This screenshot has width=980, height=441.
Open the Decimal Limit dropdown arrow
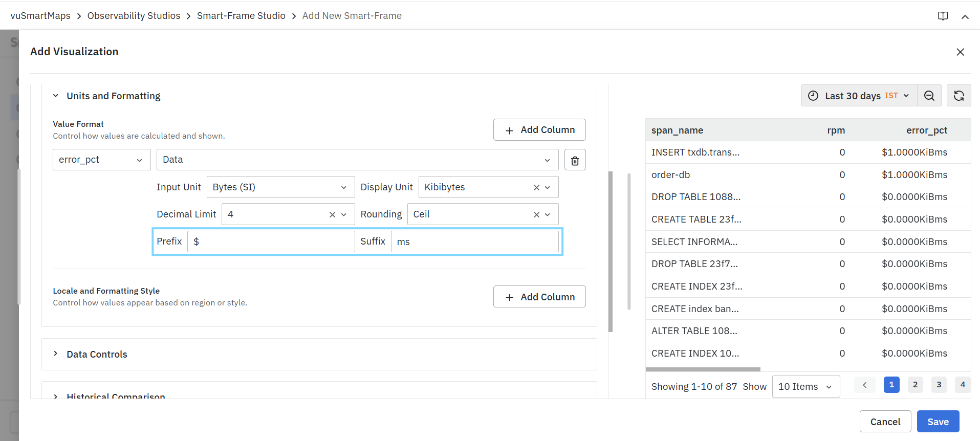click(343, 214)
